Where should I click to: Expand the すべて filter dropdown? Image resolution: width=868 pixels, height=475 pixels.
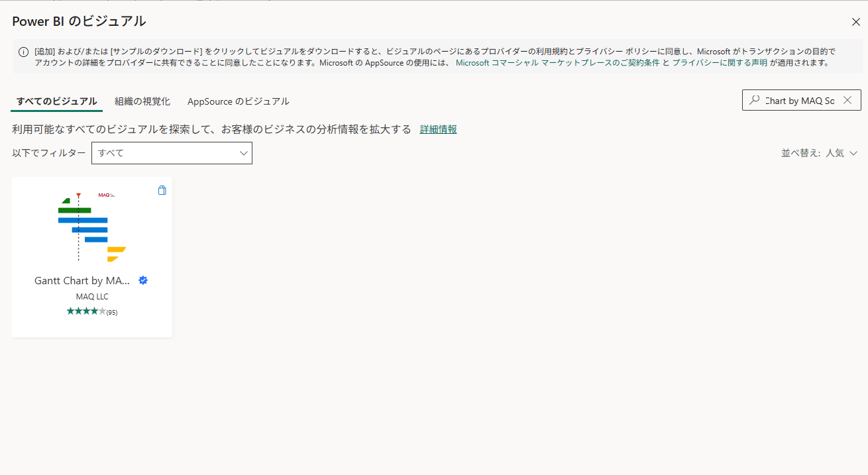pos(172,153)
